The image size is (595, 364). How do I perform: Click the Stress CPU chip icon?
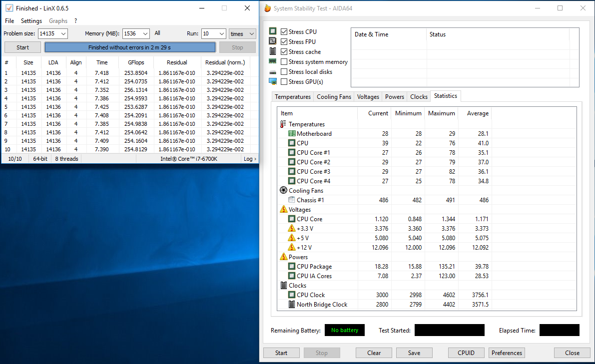(x=272, y=31)
